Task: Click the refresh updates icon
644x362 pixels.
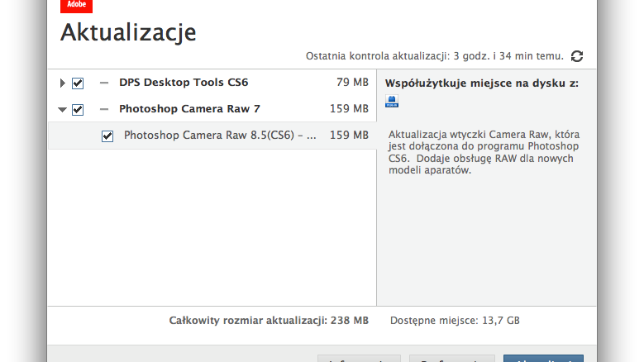Action: coord(577,56)
